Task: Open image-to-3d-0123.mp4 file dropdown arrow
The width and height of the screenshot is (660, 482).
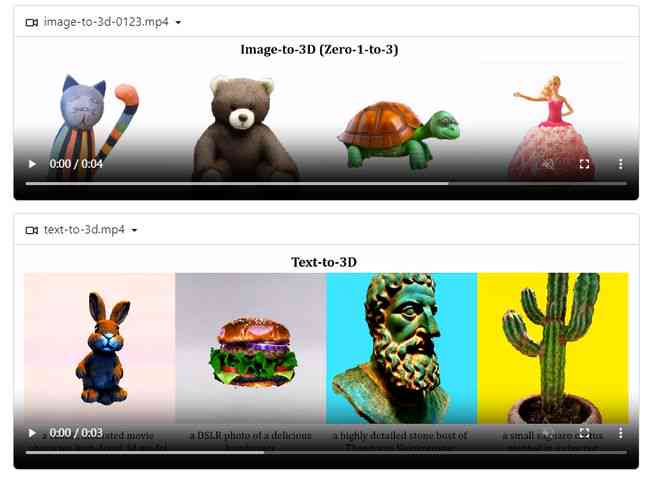Action: pyautogui.click(x=178, y=22)
